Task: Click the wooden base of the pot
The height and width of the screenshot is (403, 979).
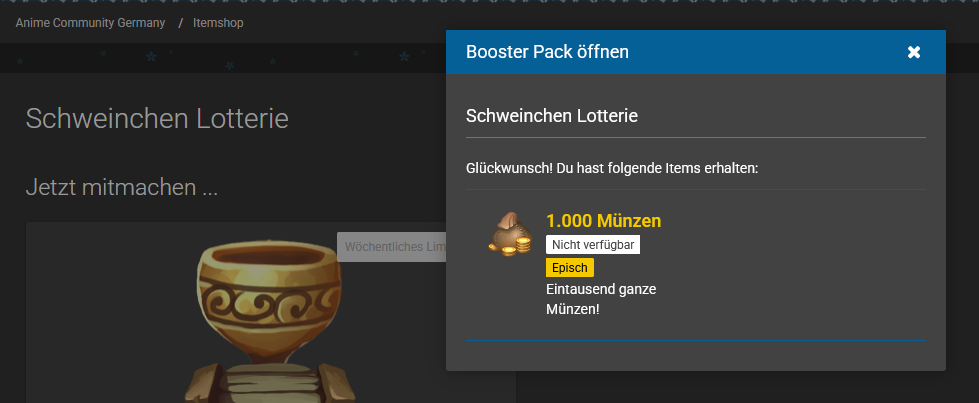Action: coord(270,382)
